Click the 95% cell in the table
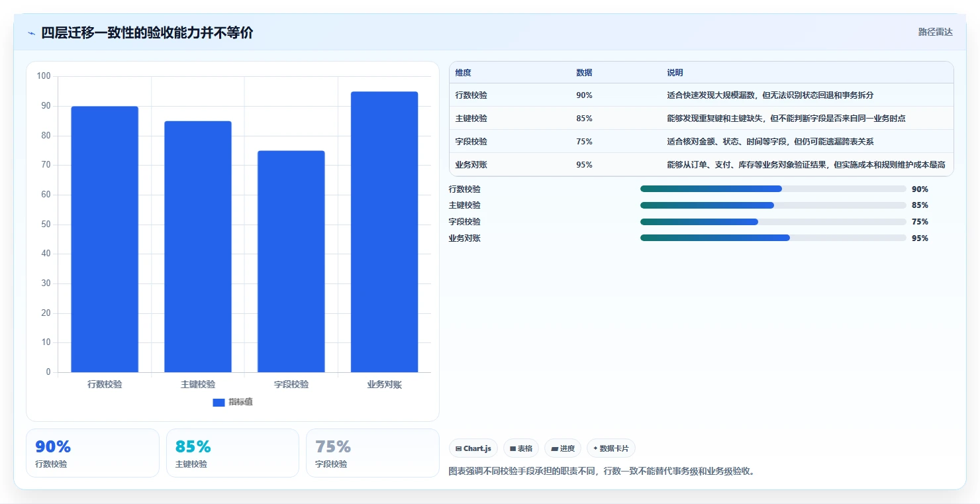The image size is (980, 504). point(584,165)
